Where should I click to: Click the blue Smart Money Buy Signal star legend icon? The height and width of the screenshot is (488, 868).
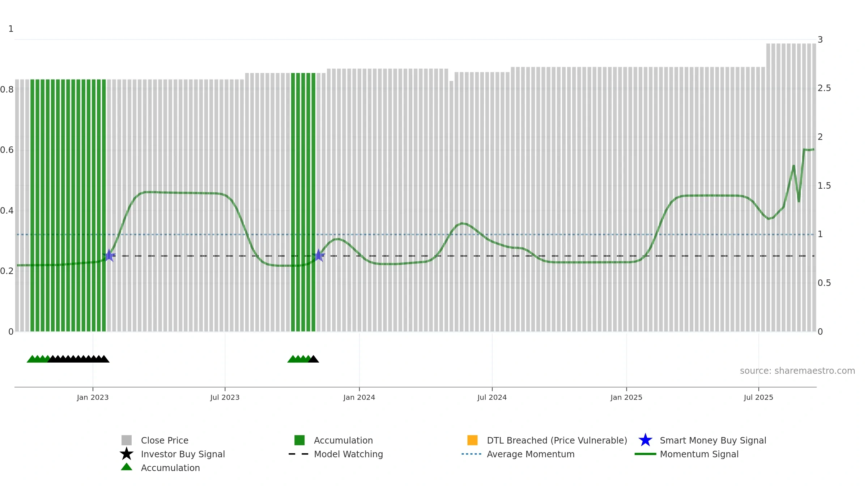tap(645, 440)
